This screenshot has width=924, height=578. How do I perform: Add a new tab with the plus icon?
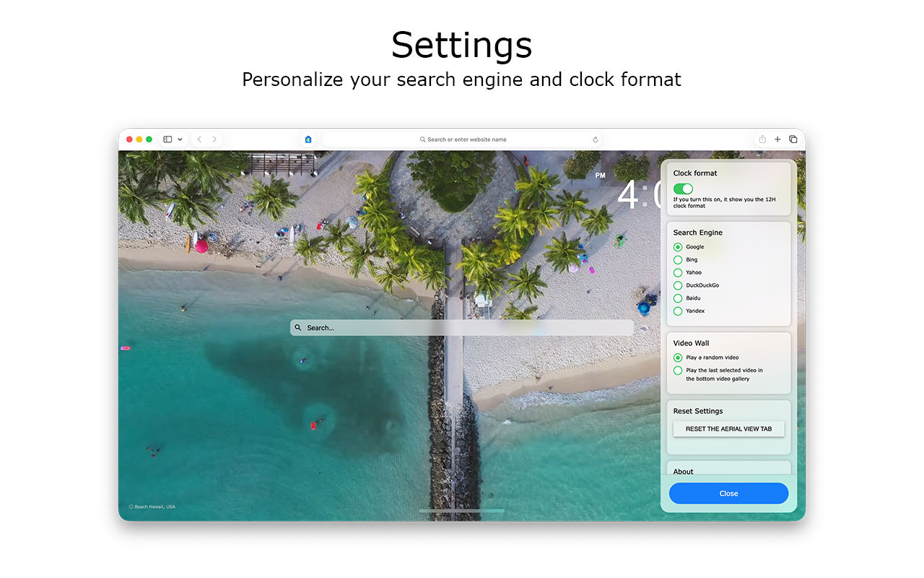click(x=777, y=139)
